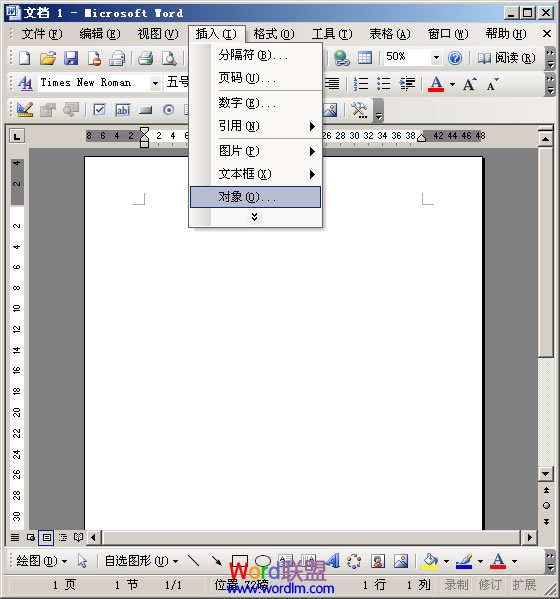Insert an Option Button control
This screenshot has width=560, height=599.
168,110
